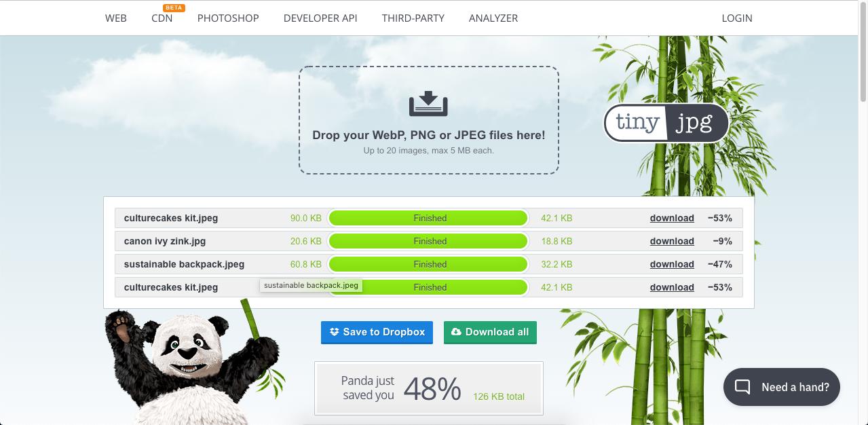Click the Save to Dropbox button

coord(377,332)
